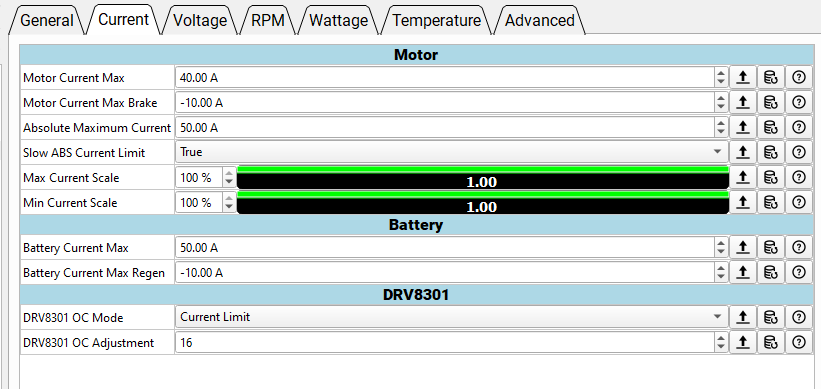Click the Max Current Scale green bar

[482, 170]
